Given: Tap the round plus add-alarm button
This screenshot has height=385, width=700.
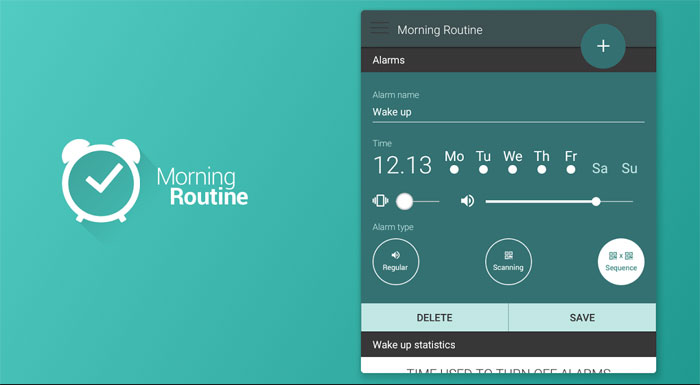Looking at the screenshot, I should coord(603,46).
